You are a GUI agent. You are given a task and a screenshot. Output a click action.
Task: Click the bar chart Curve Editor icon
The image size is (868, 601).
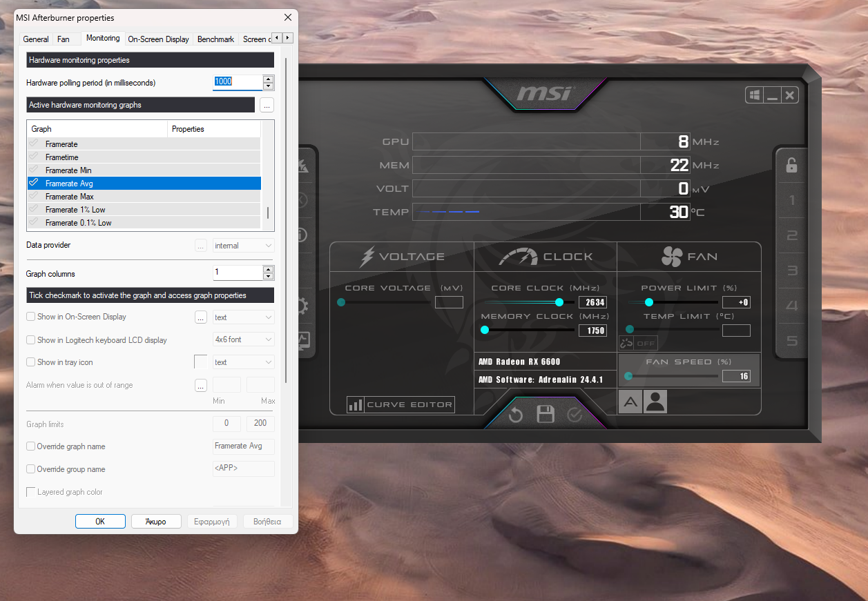coord(356,405)
